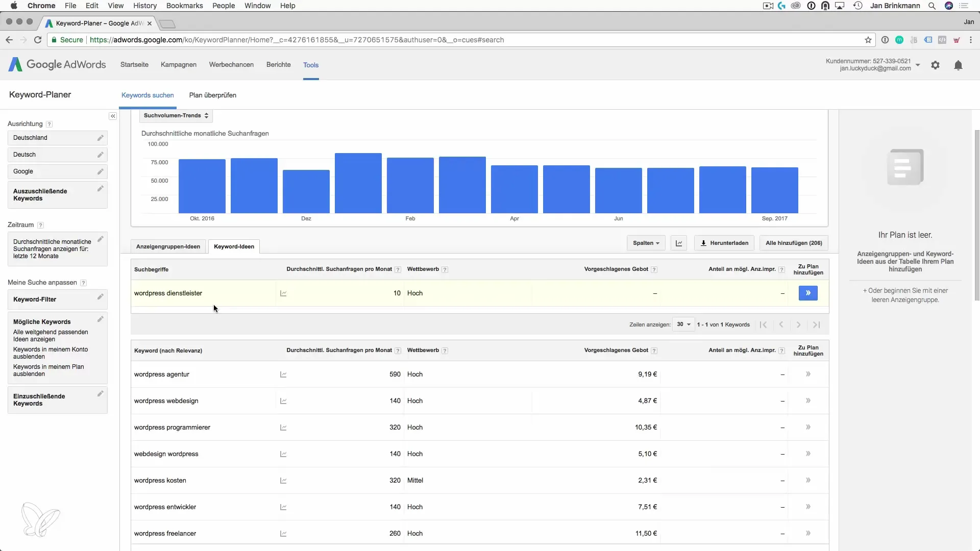This screenshot has height=551, width=980.
Task: Select the Keyword-Ideen tab
Action: pos(234,246)
